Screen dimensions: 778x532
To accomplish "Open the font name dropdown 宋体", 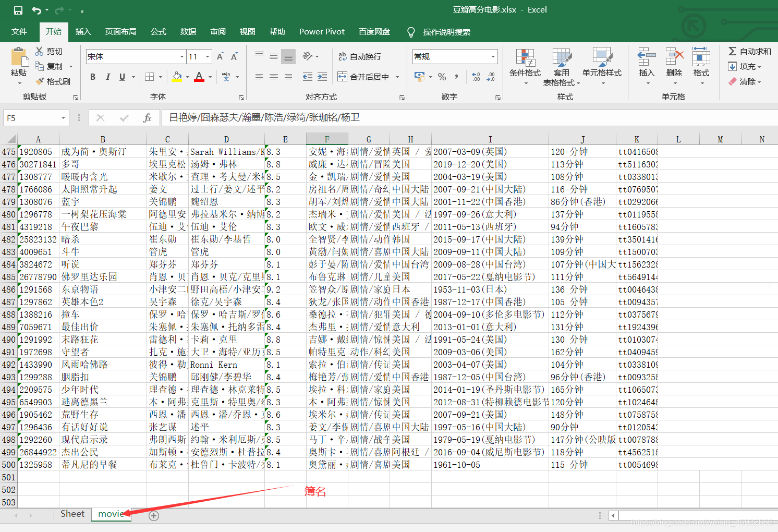I will (182, 56).
